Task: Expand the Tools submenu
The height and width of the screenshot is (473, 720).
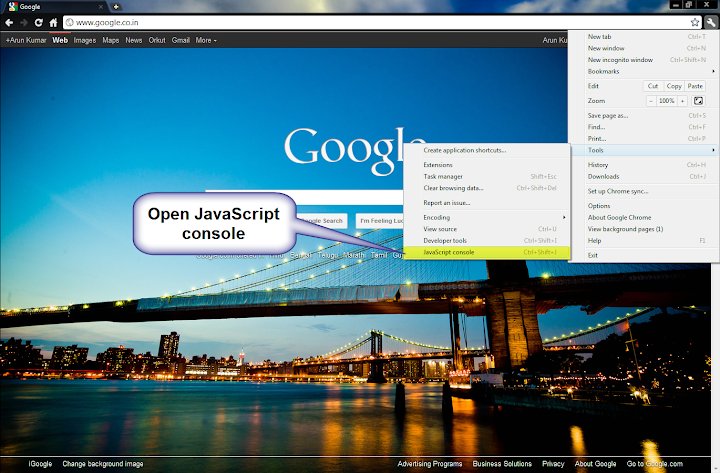Action: coord(643,150)
